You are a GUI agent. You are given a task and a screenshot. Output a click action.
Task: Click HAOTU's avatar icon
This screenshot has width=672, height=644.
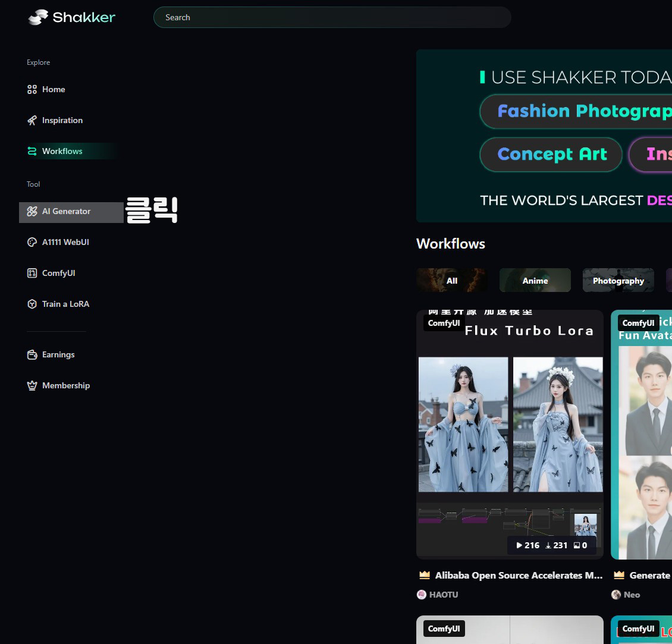click(422, 595)
